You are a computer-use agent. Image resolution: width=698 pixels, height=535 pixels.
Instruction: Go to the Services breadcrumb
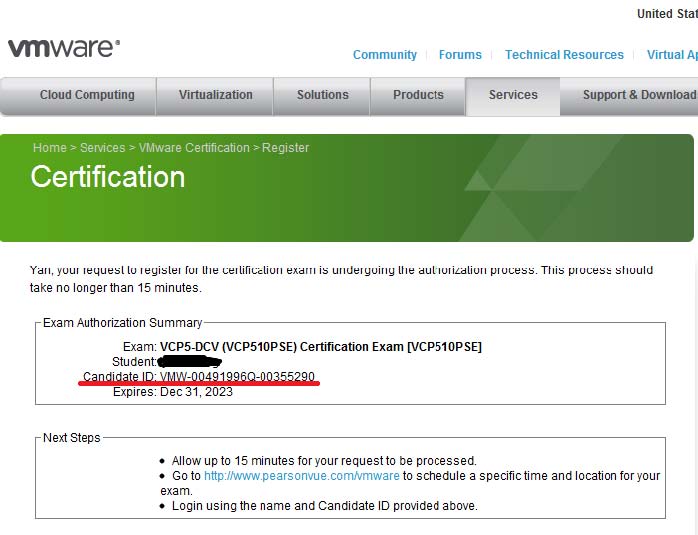click(103, 148)
